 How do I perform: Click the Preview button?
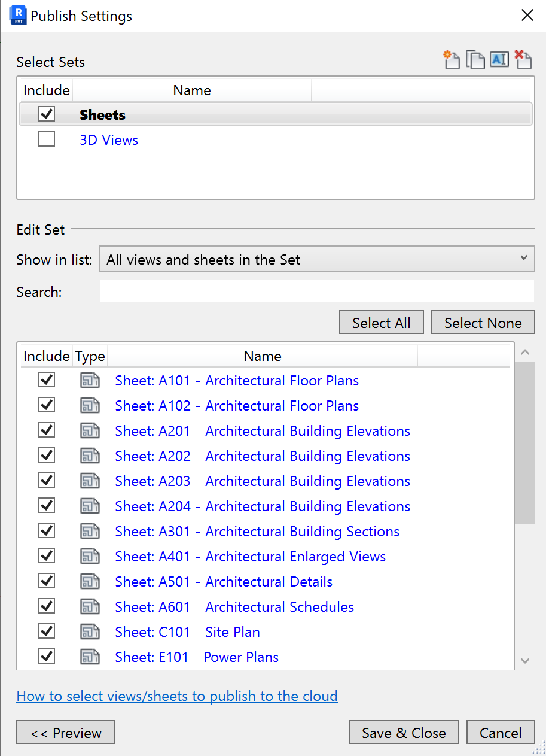(x=65, y=732)
